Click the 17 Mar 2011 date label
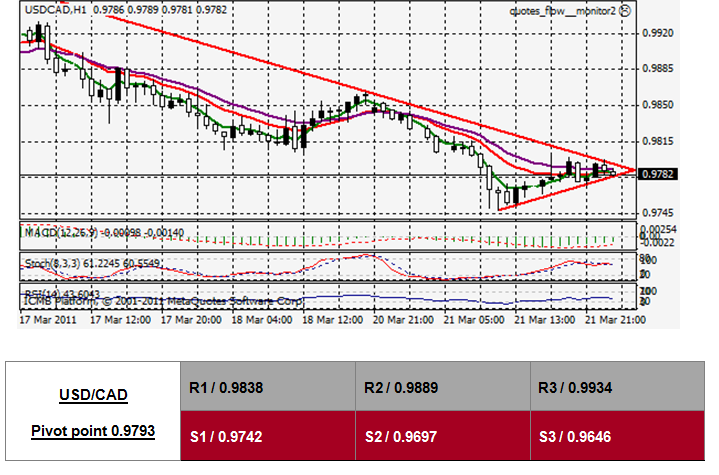Viewport: 719px width, 475px height. [x=46, y=320]
